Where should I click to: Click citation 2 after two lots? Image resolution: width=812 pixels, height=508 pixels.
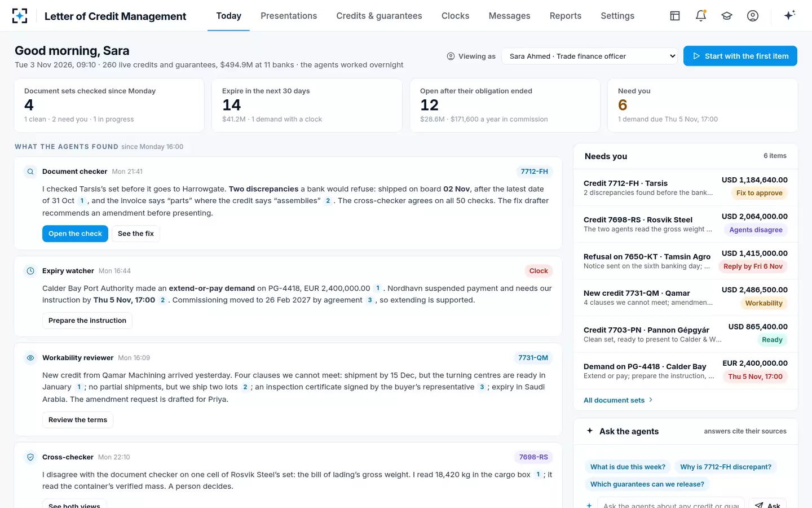[x=245, y=387]
